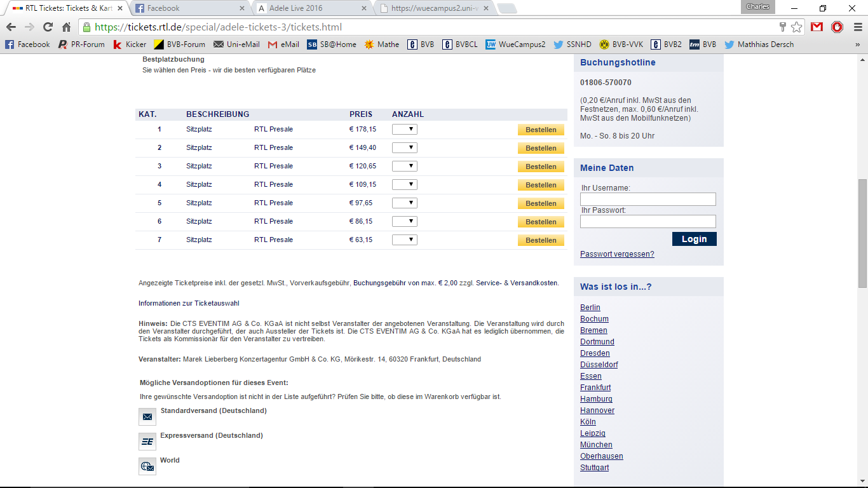This screenshot has height=488, width=868.
Task: Open the Hamburg events link
Action: click(597, 399)
